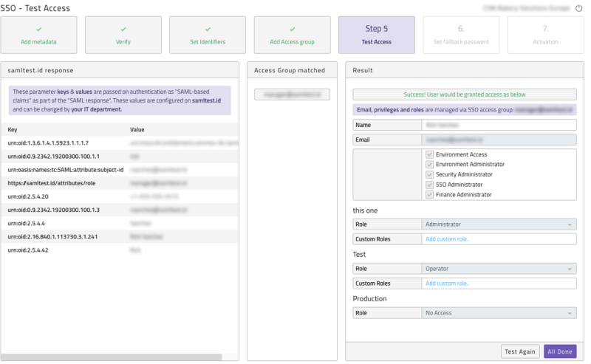Go to Step 5 Test Access tab
Viewport: 591px width, 364px height.
click(x=376, y=35)
